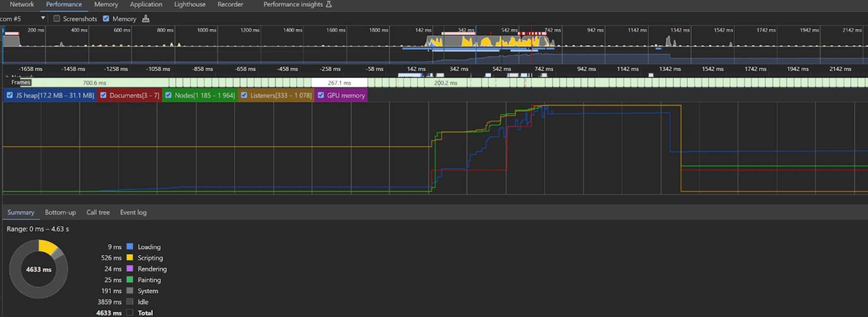Toggle the Documents counter checkbox
This screenshot has height=317, width=868.
pos(103,95)
